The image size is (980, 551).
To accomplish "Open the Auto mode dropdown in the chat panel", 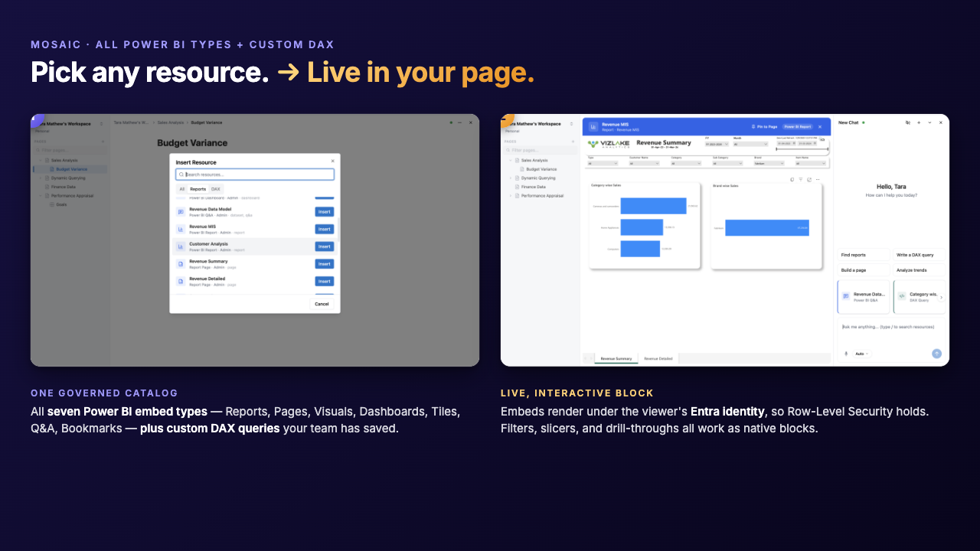I will (x=861, y=354).
